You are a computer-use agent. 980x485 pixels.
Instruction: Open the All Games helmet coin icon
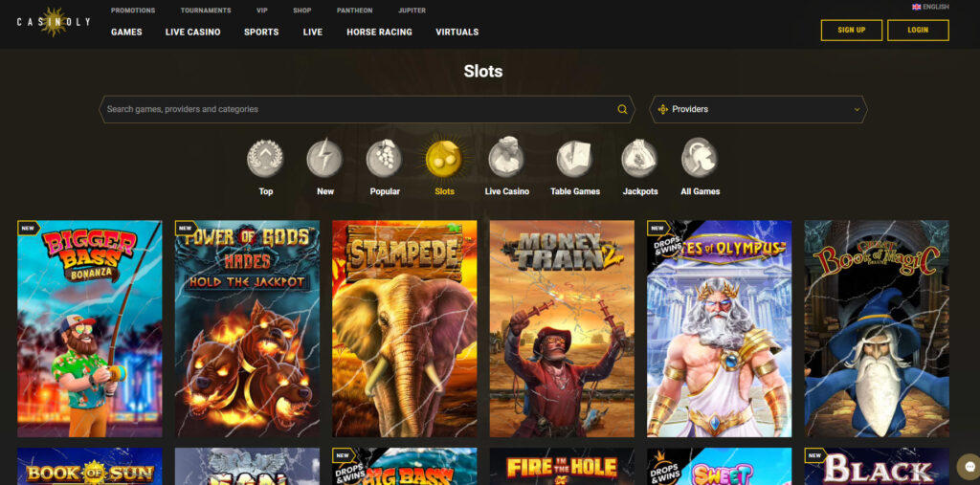700,158
